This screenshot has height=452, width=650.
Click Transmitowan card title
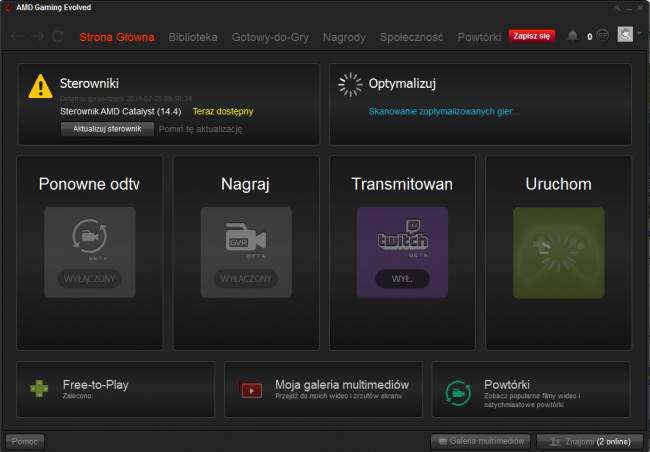(402, 184)
